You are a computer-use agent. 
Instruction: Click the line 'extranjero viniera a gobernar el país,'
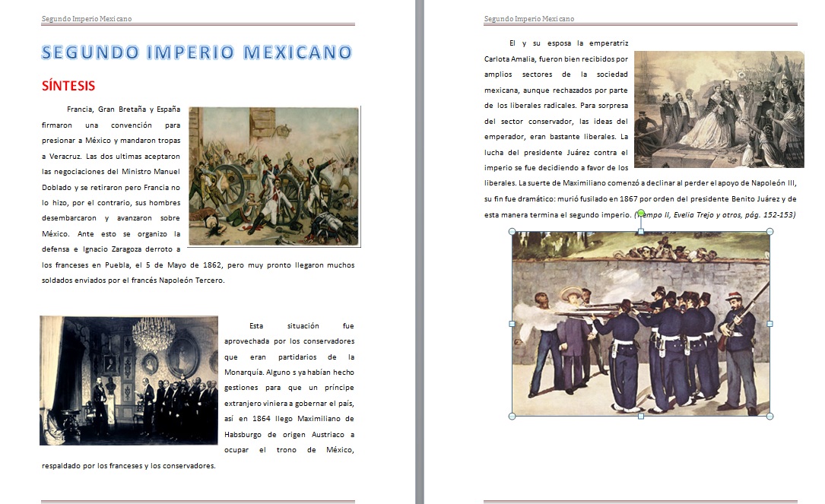pyautogui.click(x=290, y=404)
